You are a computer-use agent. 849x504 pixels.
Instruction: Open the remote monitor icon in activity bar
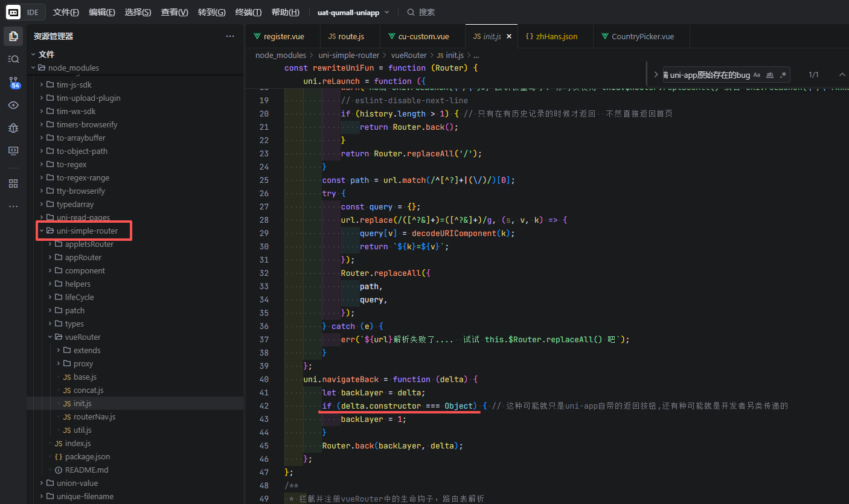(13, 151)
